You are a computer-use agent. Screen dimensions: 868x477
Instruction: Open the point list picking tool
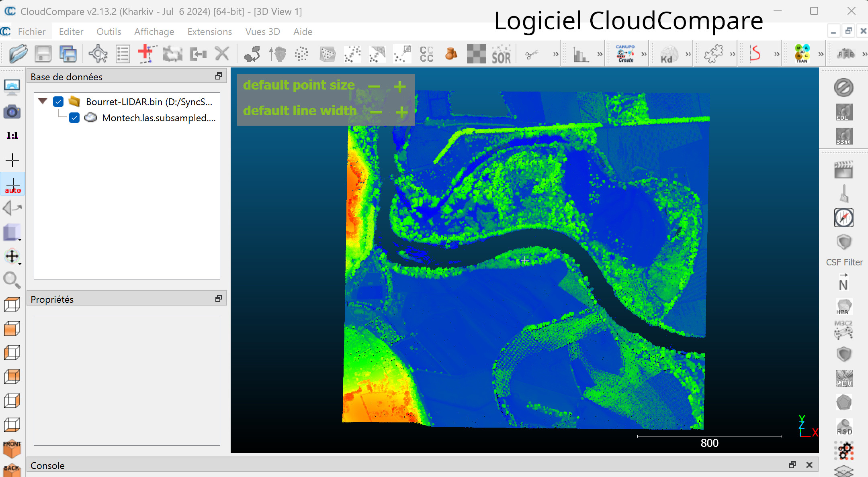click(123, 54)
